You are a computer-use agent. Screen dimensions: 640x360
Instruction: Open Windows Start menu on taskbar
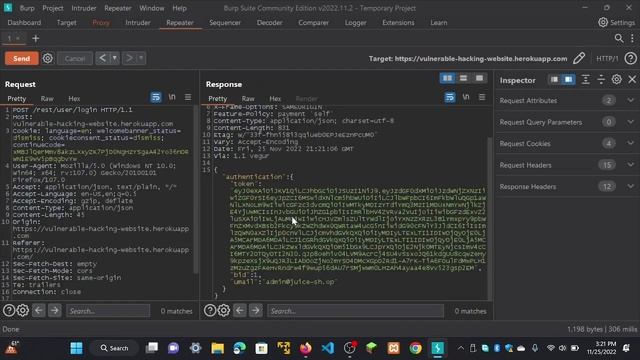pos(76,348)
